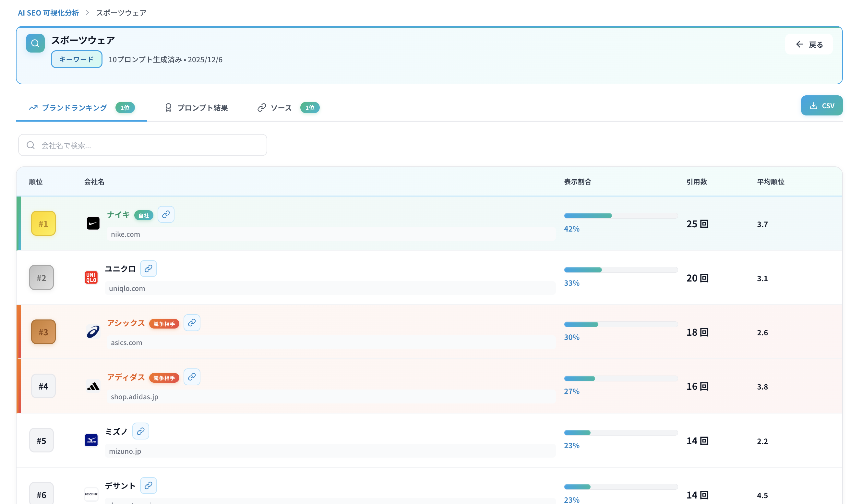The height and width of the screenshot is (504, 851).
Task: Go back with 戻る button
Action: coord(809,44)
